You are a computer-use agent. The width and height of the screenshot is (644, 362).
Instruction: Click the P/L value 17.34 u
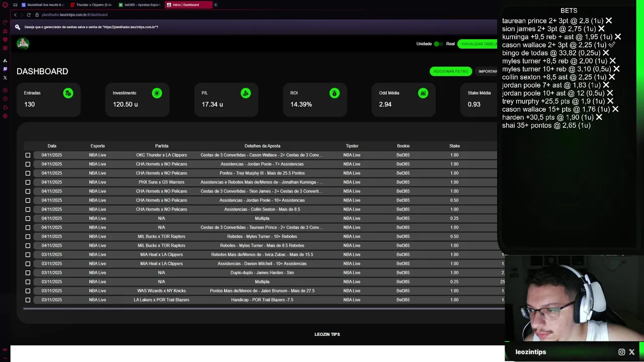[x=212, y=105]
